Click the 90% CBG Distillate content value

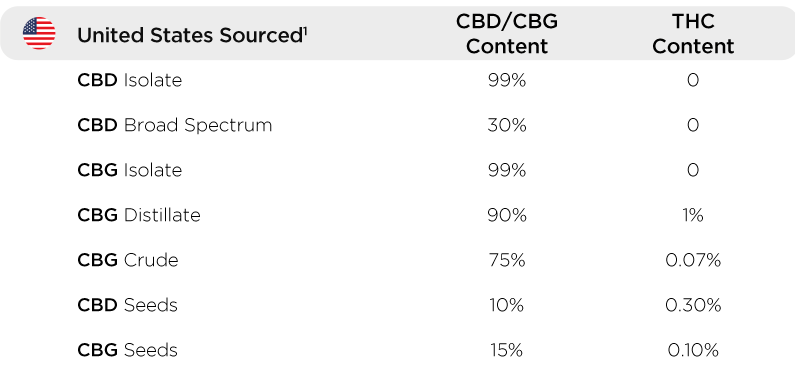pos(507,215)
